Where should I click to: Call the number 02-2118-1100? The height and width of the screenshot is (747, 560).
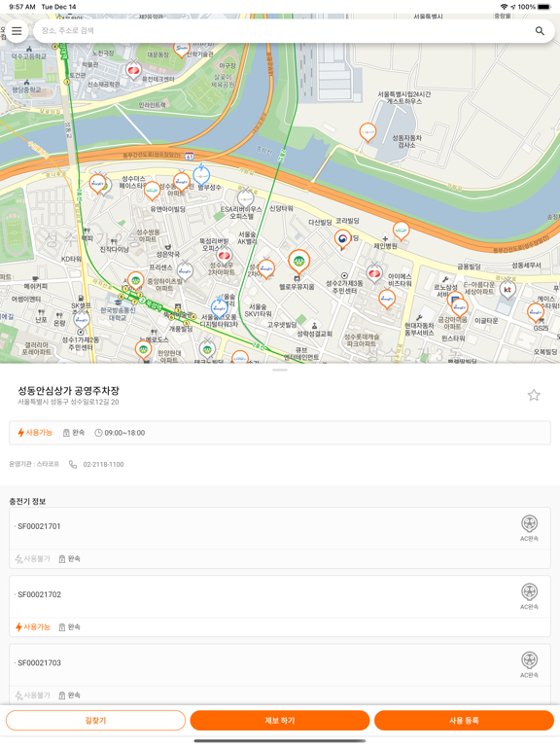(x=103, y=464)
